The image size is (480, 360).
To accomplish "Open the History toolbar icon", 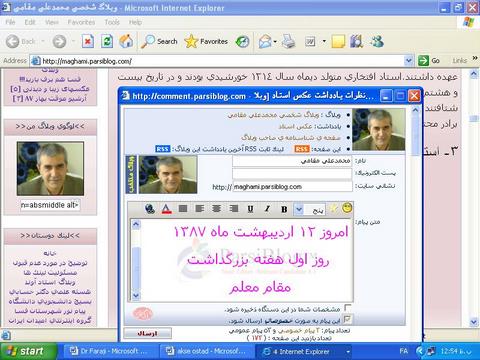I will (242, 41).
